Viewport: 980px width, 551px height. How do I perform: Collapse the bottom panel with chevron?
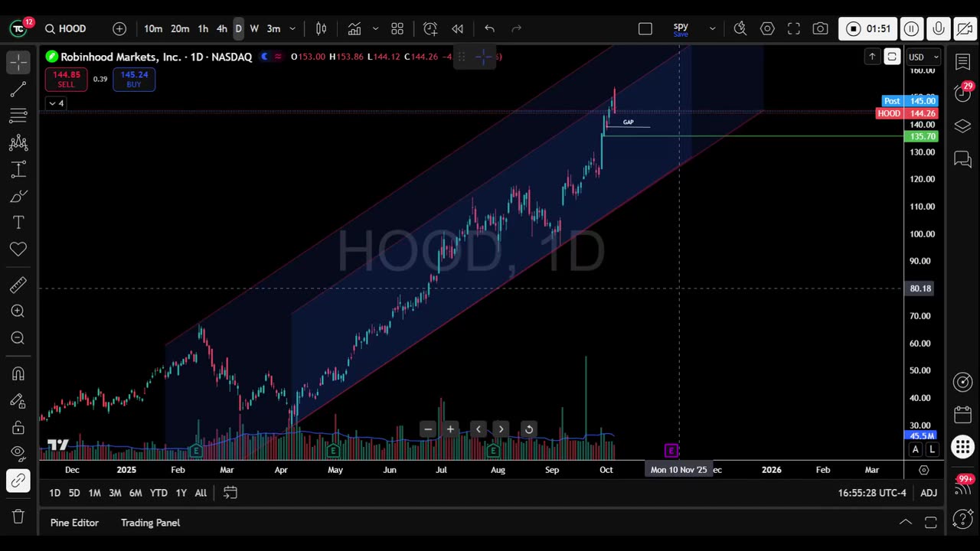click(906, 523)
